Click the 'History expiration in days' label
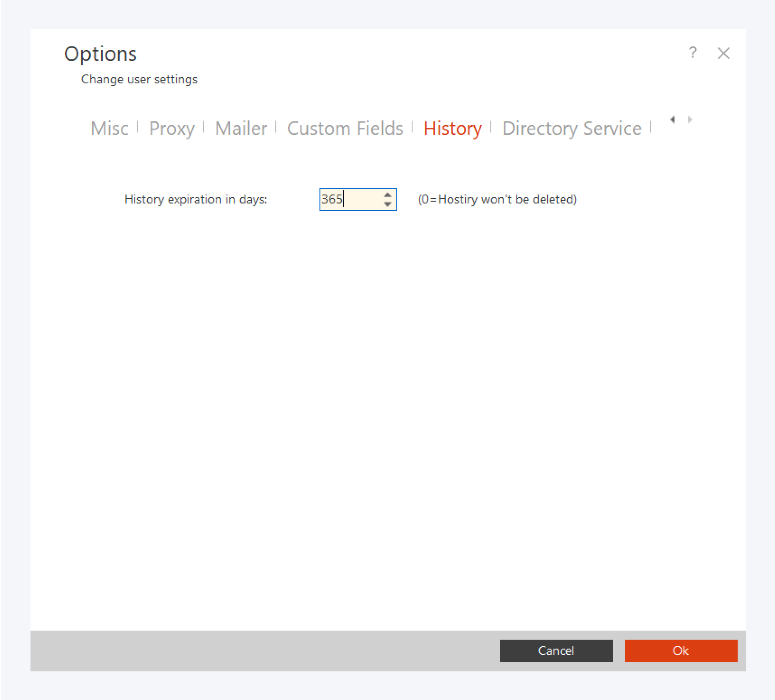 click(196, 199)
